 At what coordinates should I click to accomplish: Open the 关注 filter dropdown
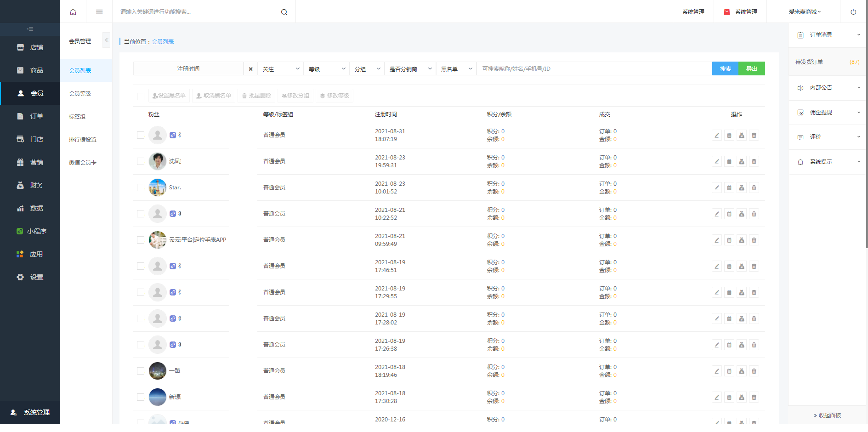[x=280, y=69]
